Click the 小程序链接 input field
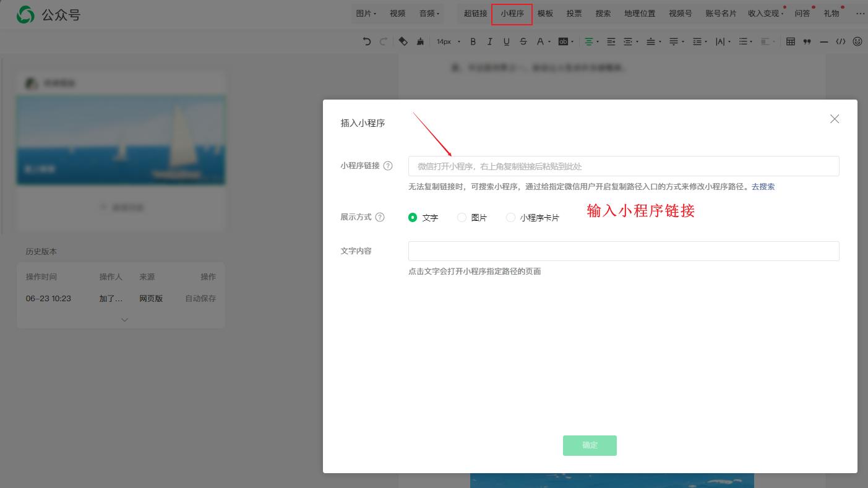The height and width of the screenshot is (488, 868). [x=623, y=166]
